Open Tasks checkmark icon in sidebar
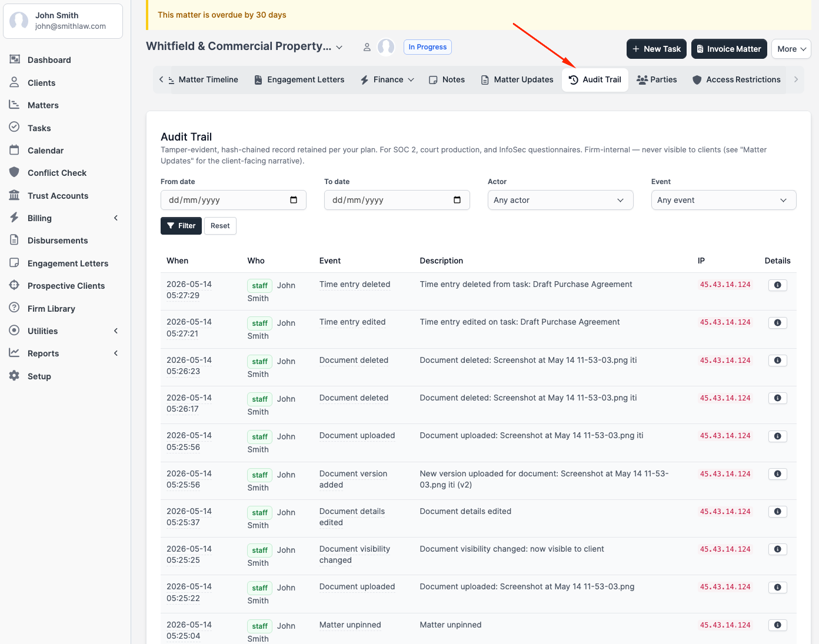This screenshot has width=819, height=644. tap(14, 128)
